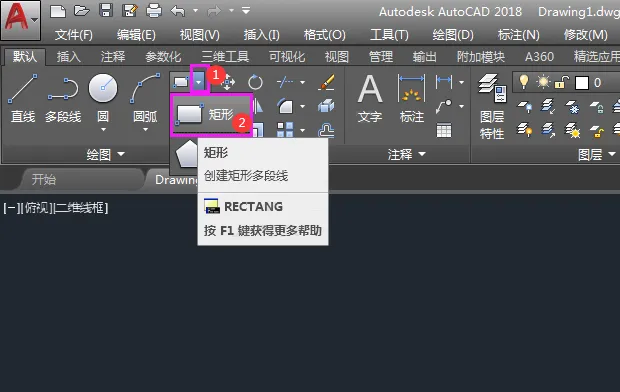Select the Erase tool icon
The width and height of the screenshot is (620, 392).
coord(326,82)
